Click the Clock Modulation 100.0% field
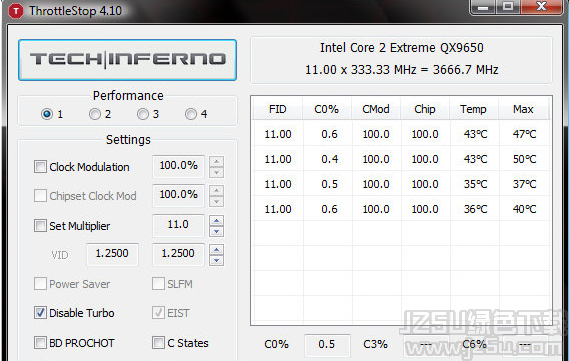The image size is (569, 361). point(178,166)
